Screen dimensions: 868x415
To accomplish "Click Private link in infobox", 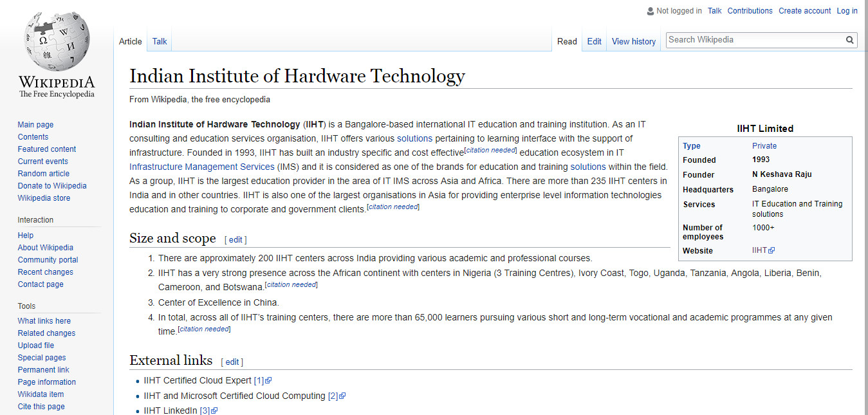I will (x=764, y=146).
